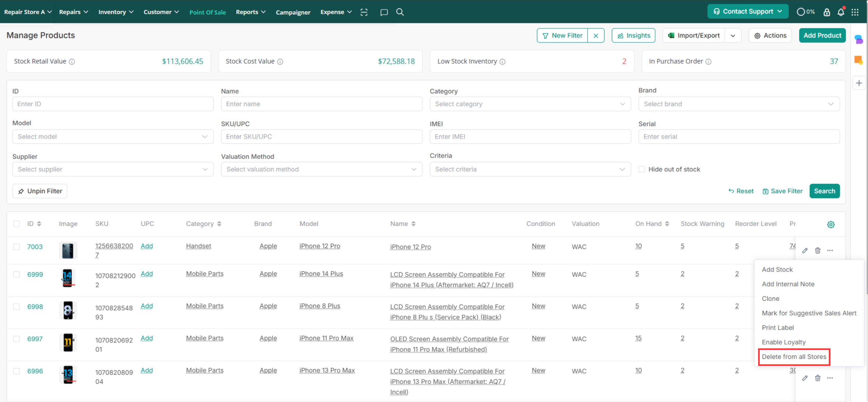Go to Point Of Sale
This screenshot has width=868, height=402.
[207, 12]
